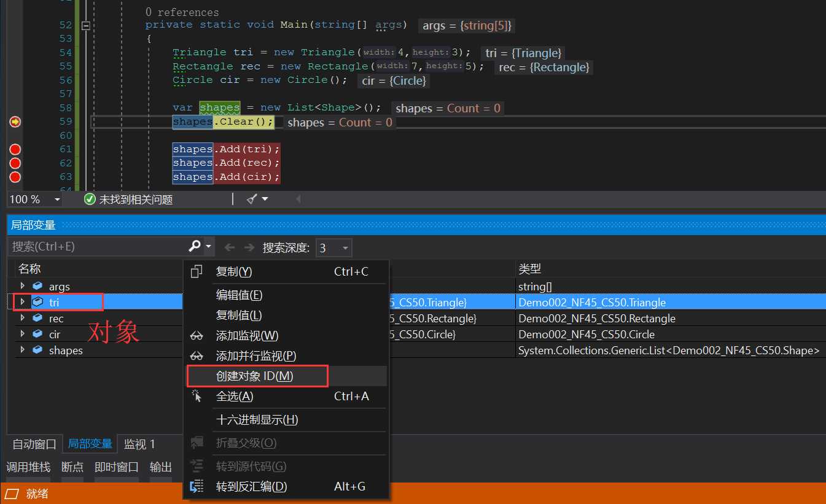Click the current-statement breakpoint arrow on line 59
The width and height of the screenshot is (826, 504).
15,122
